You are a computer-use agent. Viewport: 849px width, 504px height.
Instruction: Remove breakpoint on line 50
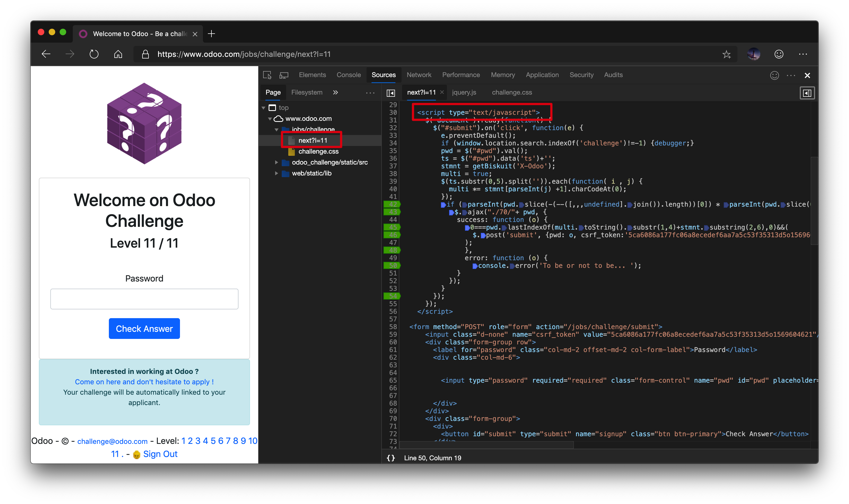pyautogui.click(x=392, y=265)
